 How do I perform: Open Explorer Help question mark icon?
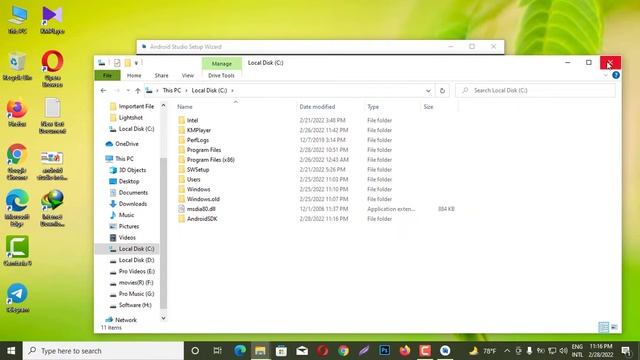(616, 76)
